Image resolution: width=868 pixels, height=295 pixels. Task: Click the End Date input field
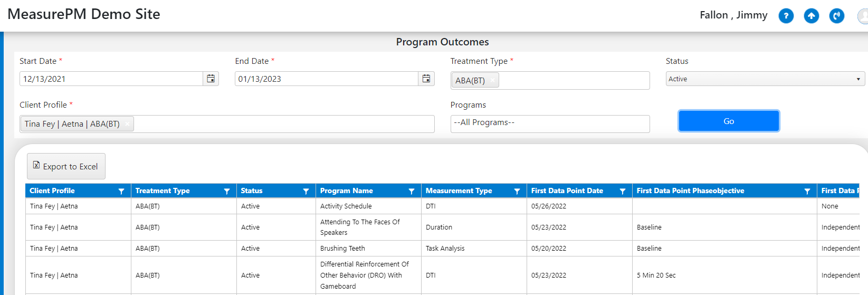pyautogui.click(x=327, y=79)
